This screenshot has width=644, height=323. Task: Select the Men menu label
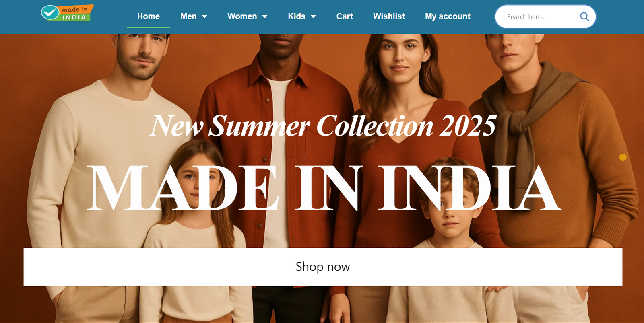click(188, 16)
